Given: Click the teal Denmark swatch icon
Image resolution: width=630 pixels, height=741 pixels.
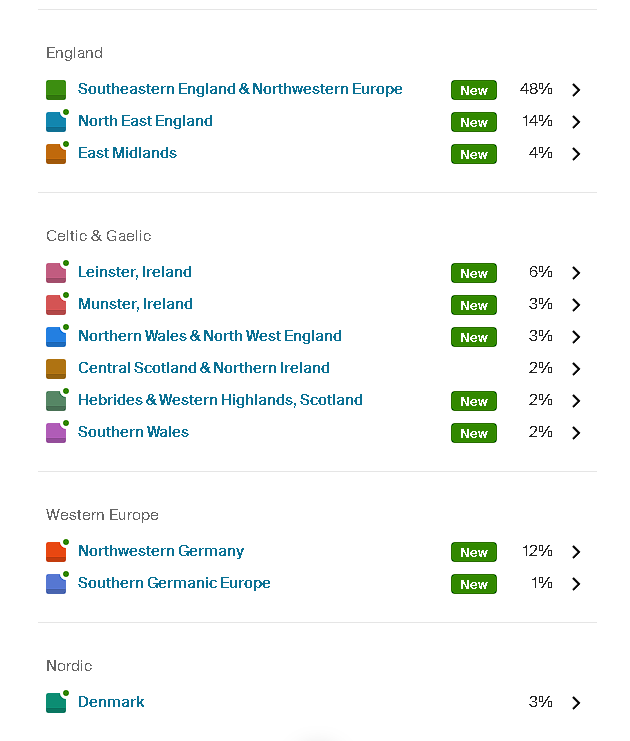Looking at the screenshot, I should pos(56,703).
